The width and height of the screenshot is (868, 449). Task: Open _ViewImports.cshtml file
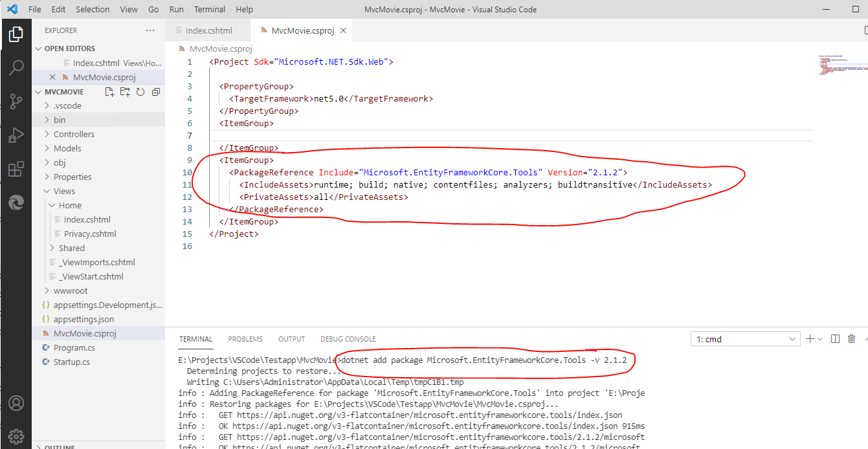click(98, 262)
